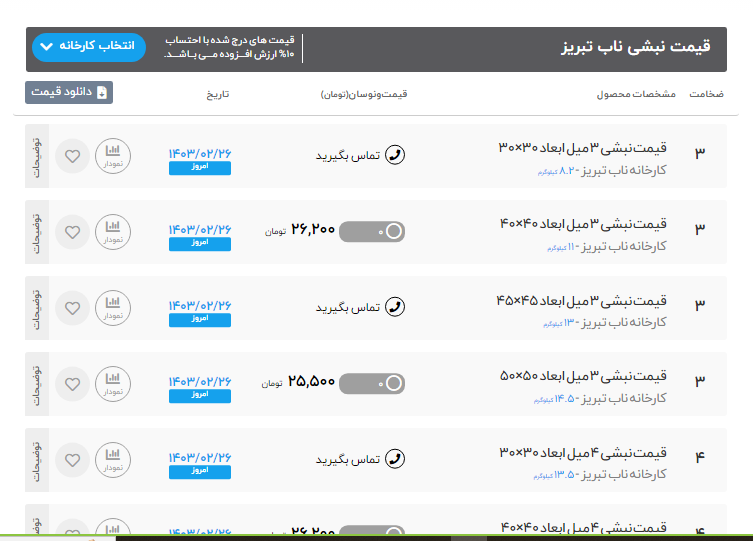Click the قیمت و نوسان column header

click(364, 94)
